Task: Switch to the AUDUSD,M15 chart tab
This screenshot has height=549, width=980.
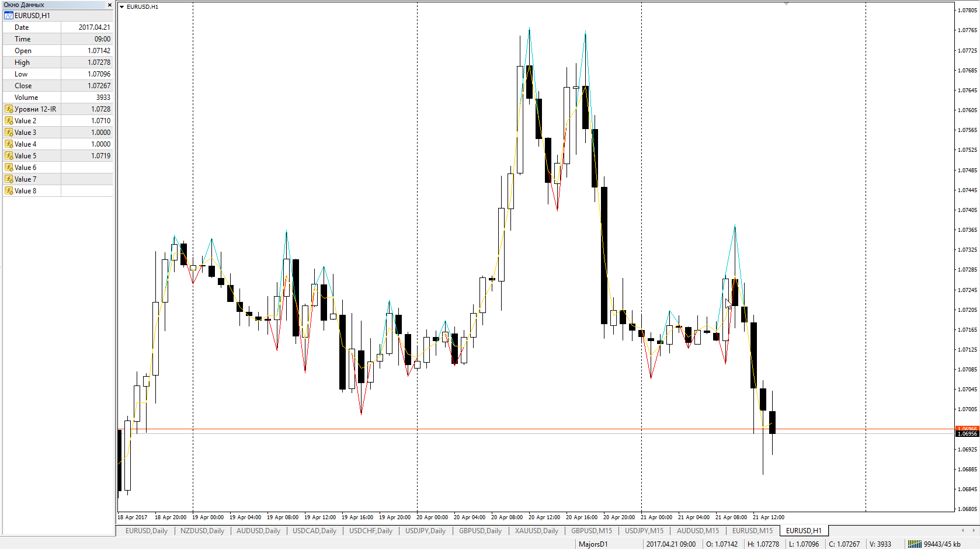Action: click(698, 531)
